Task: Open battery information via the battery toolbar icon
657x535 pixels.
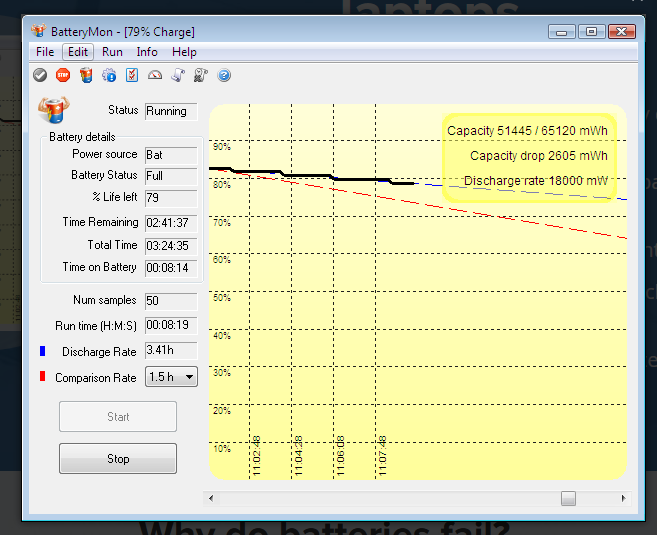Action: 86,75
